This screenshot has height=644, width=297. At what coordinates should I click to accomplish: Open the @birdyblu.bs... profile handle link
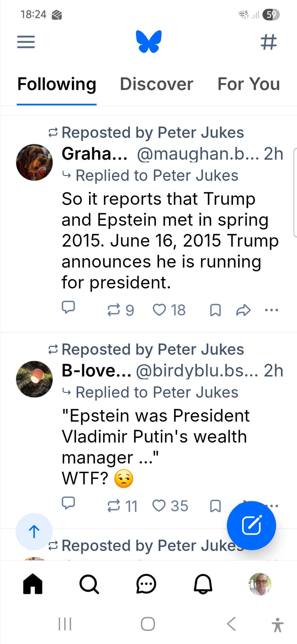[197, 371]
